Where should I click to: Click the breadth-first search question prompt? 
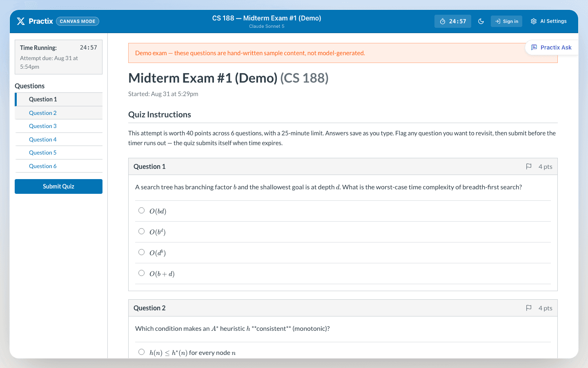[x=328, y=187]
